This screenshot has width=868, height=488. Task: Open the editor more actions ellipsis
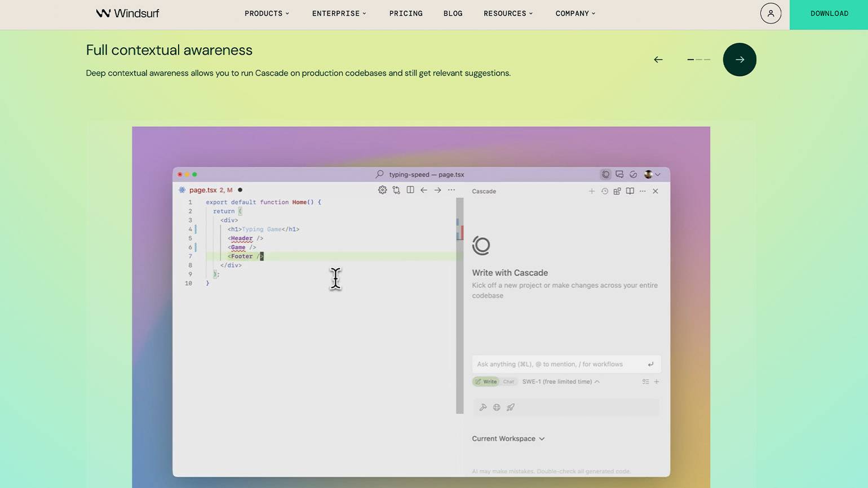(x=451, y=190)
